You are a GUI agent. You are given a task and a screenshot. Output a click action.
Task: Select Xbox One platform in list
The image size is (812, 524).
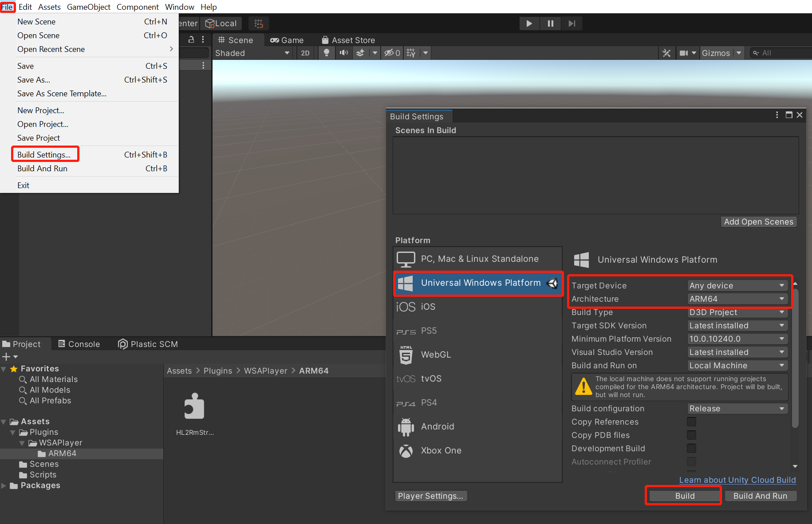pyautogui.click(x=478, y=451)
